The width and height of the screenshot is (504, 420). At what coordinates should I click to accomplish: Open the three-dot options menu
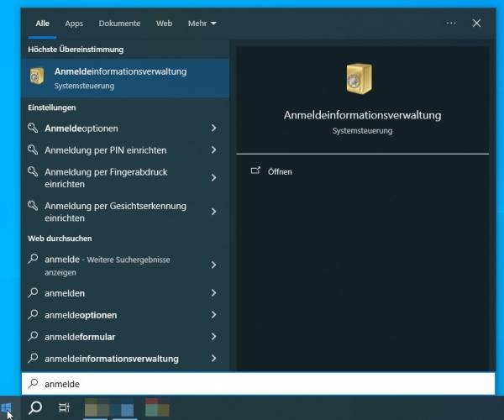(451, 24)
